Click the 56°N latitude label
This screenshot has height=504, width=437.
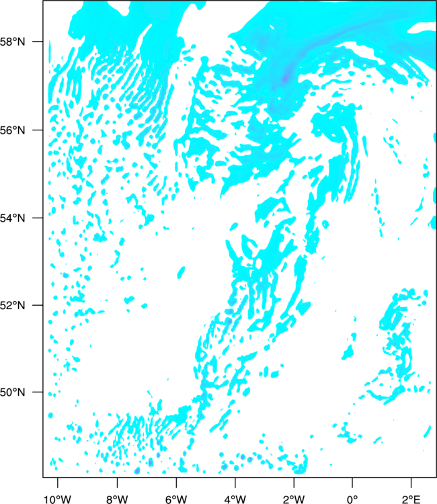pyautogui.click(x=13, y=130)
